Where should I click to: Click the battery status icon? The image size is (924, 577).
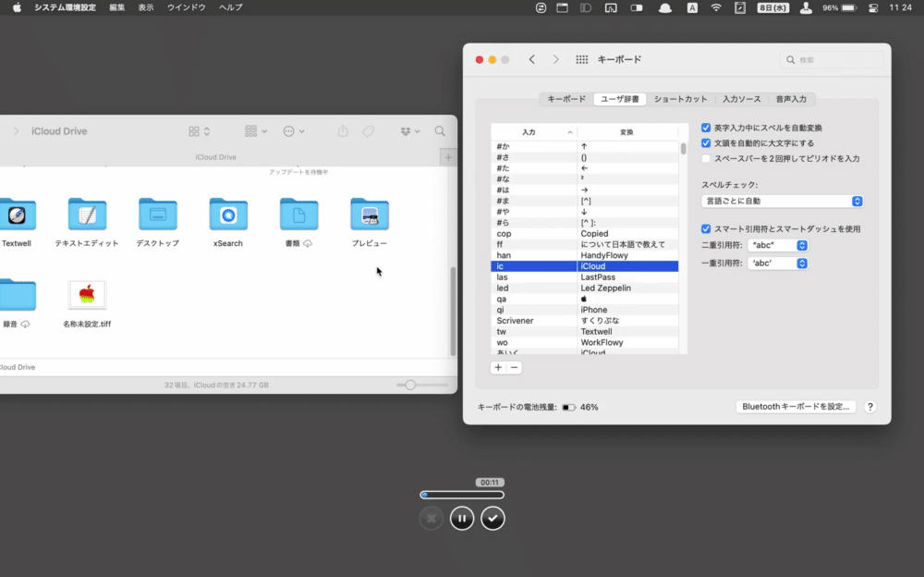tap(848, 7)
